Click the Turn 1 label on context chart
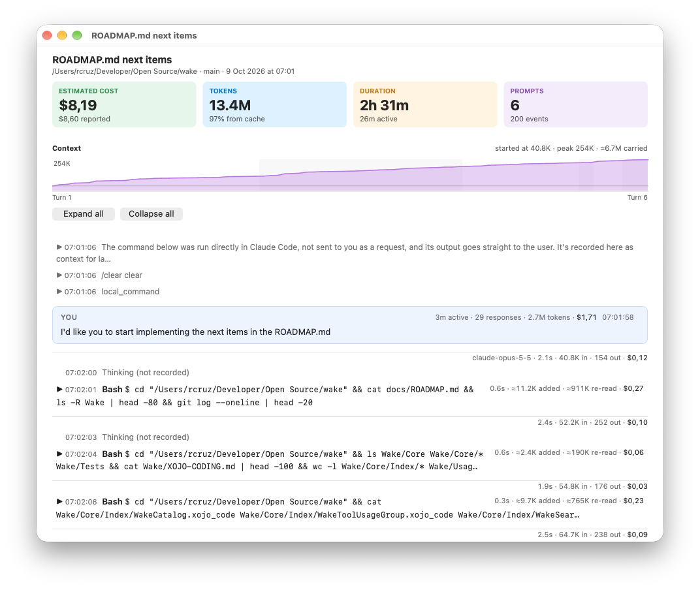 61,197
